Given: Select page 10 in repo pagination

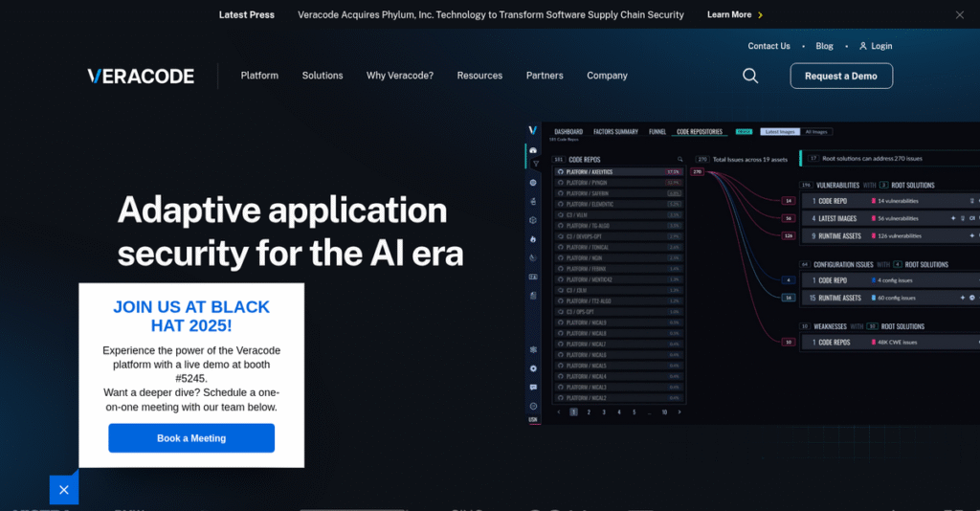Looking at the screenshot, I should [664, 412].
